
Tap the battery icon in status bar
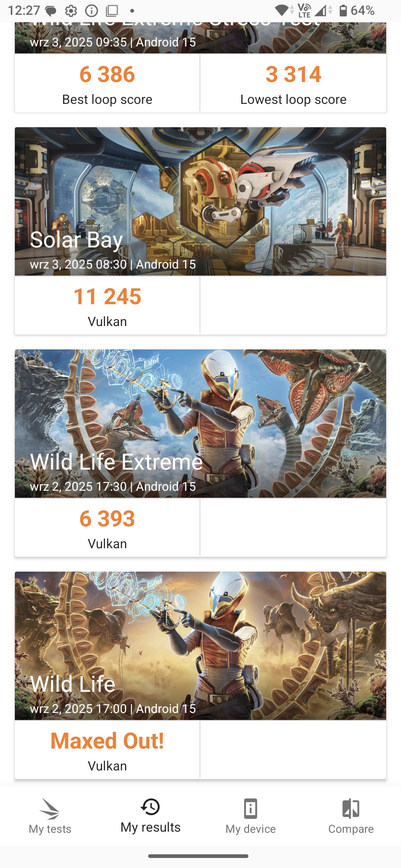coord(343,10)
